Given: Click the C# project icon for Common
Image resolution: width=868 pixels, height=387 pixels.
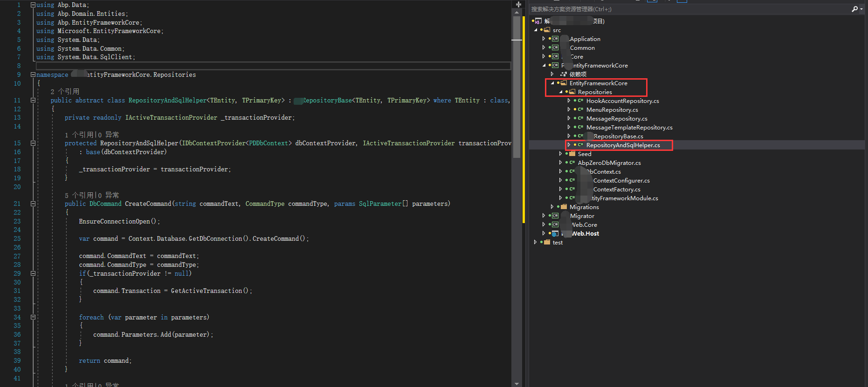Looking at the screenshot, I should 555,48.
